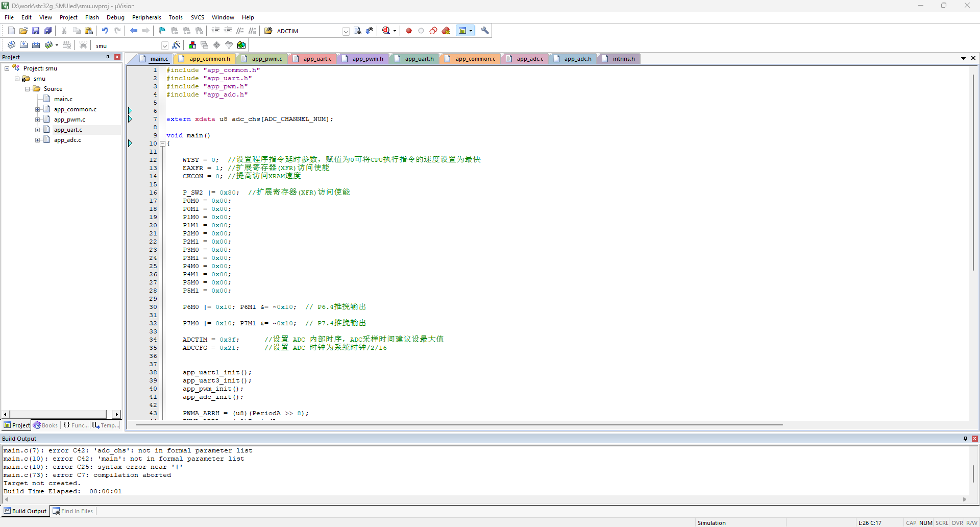
Task: Open the window layout dropdown arrow
Action: (471, 31)
